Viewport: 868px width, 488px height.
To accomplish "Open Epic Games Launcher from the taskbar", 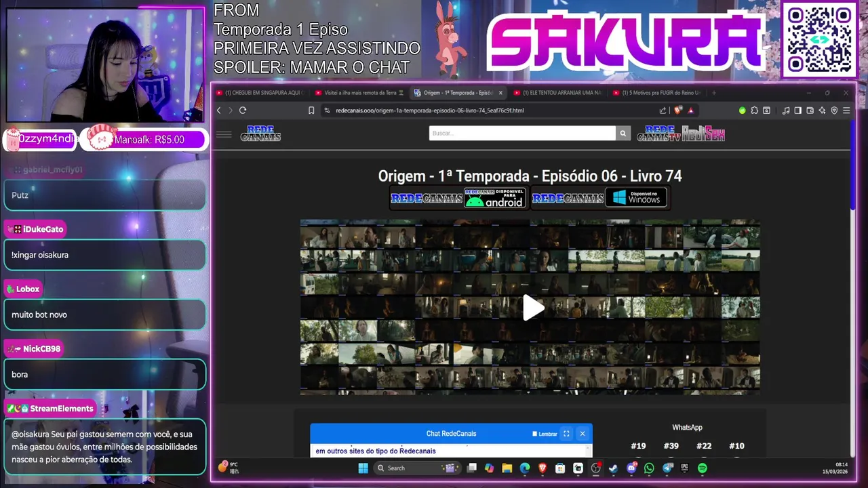I will [685, 468].
